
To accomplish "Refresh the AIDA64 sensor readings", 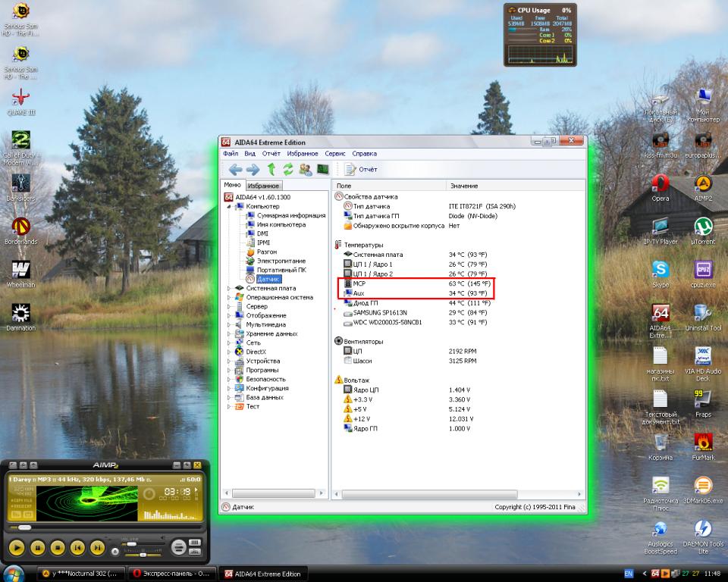I will coord(288,170).
